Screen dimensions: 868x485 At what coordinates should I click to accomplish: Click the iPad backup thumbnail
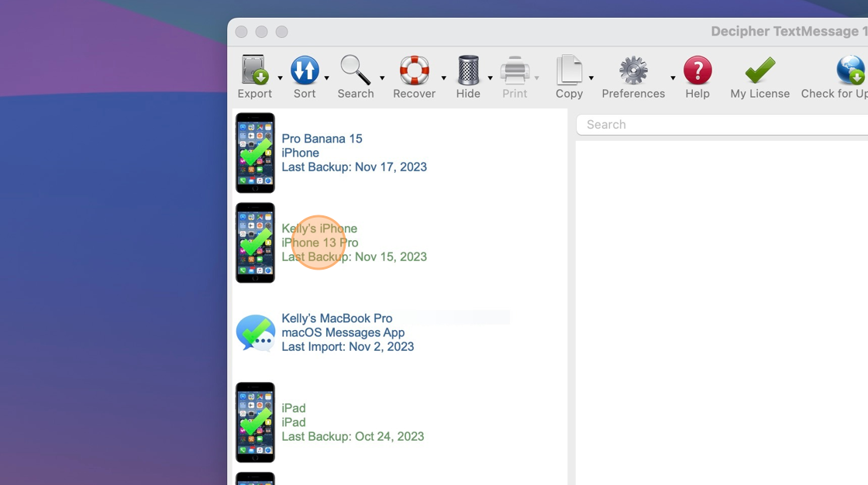pos(256,422)
